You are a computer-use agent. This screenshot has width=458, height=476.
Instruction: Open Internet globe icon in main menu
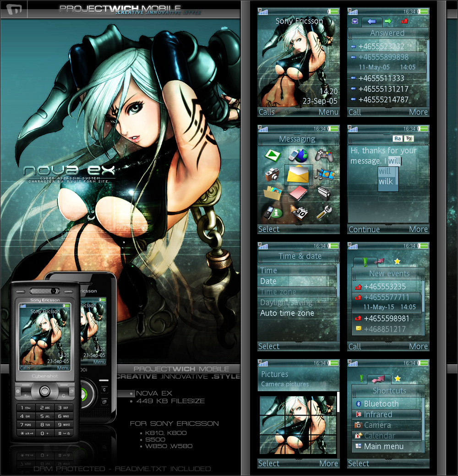tap(299, 156)
